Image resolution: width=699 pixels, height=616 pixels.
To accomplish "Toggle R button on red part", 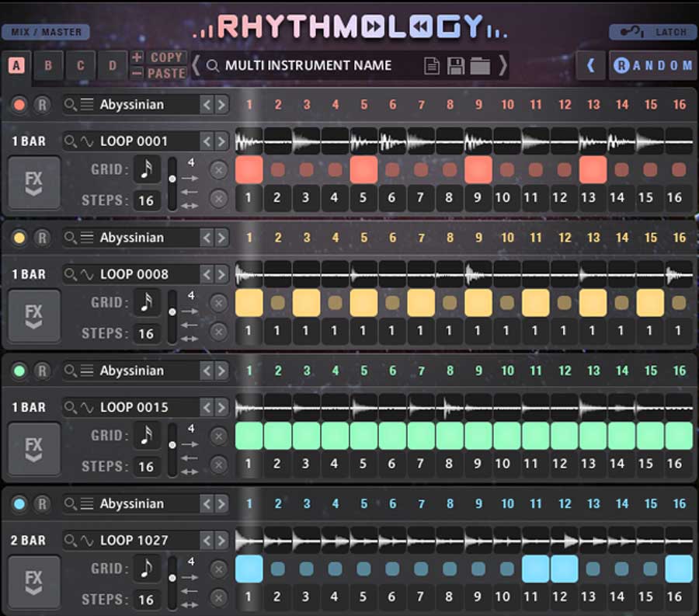I will point(42,105).
